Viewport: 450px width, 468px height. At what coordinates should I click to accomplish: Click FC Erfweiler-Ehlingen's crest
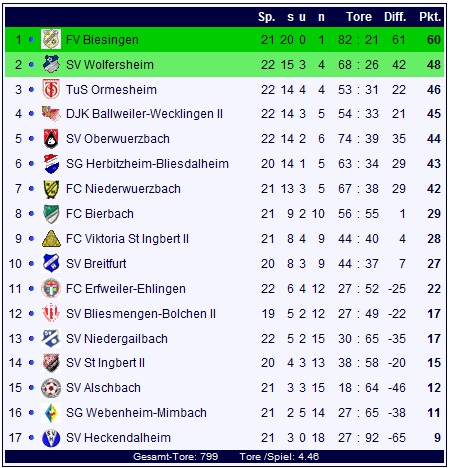[x=51, y=288]
